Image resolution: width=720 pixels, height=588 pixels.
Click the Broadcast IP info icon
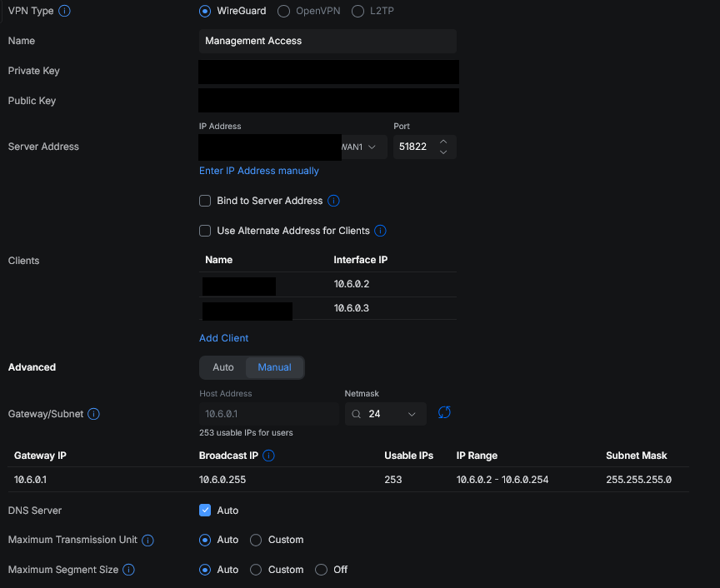268,456
